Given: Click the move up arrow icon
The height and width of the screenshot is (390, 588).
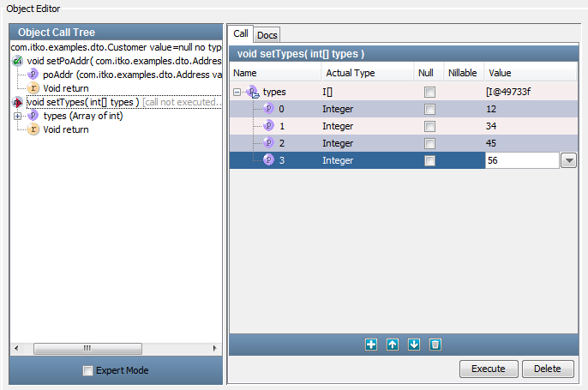Looking at the screenshot, I should [393, 345].
